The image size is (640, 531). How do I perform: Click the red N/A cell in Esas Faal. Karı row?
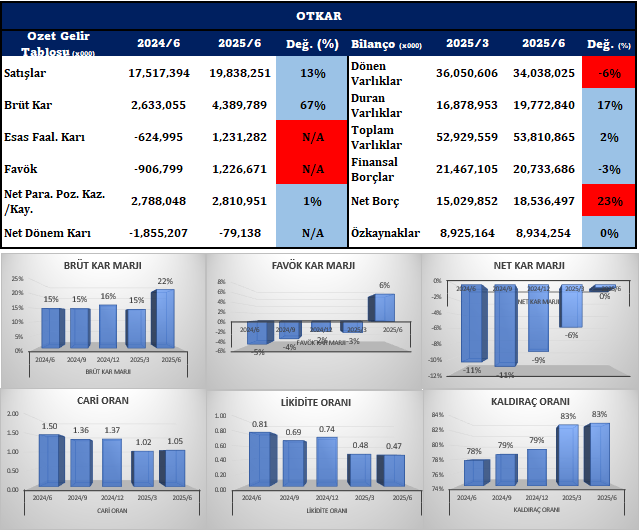[312, 136]
